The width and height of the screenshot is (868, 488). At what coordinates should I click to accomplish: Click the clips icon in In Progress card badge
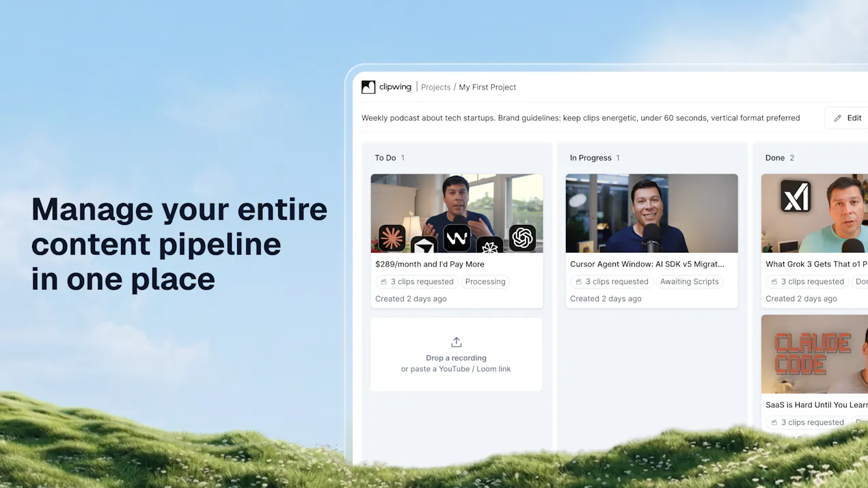tap(579, 282)
